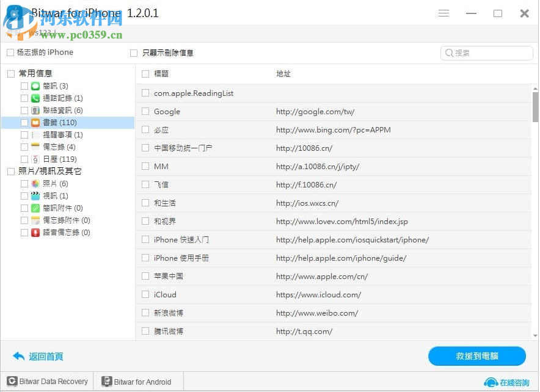540x392 pixels.
Task: Click the Voice Memos (語音備忘錄) icon
Action: pyautogui.click(x=35, y=232)
